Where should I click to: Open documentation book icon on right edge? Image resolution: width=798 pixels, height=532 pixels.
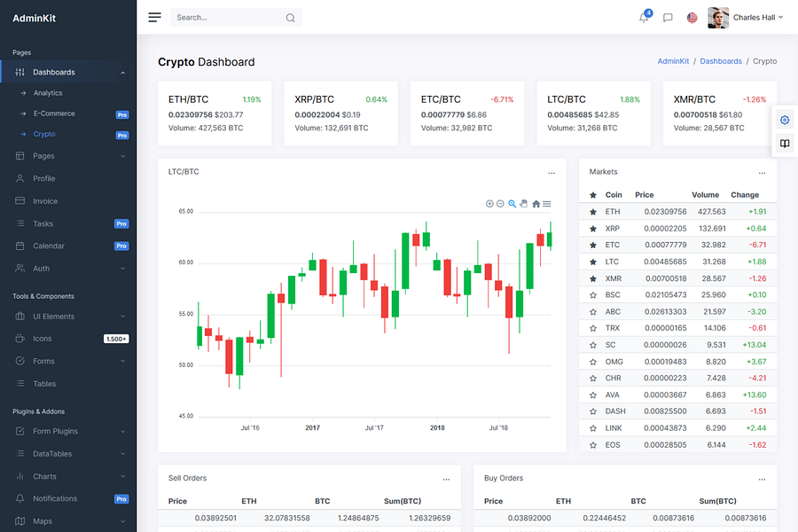pos(785,144)
